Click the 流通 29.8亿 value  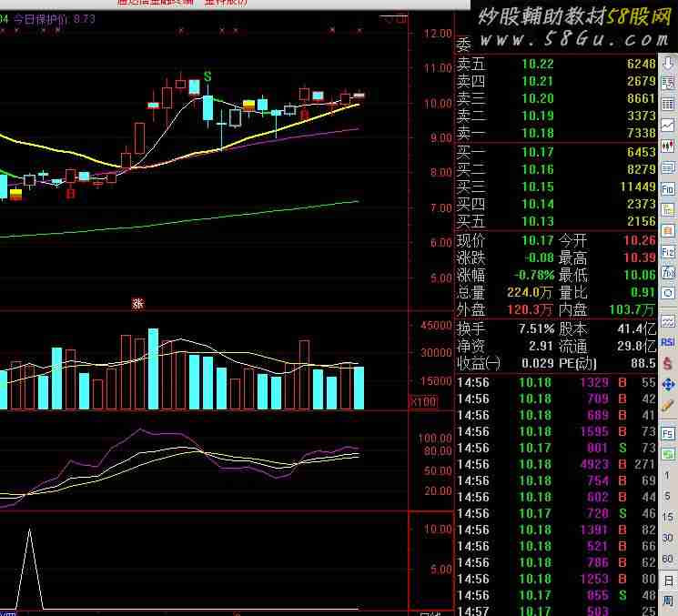coord(636,347)
